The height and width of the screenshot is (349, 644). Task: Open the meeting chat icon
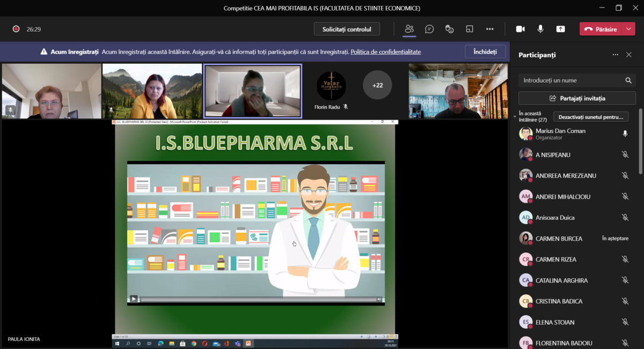(x=429, y=29)
